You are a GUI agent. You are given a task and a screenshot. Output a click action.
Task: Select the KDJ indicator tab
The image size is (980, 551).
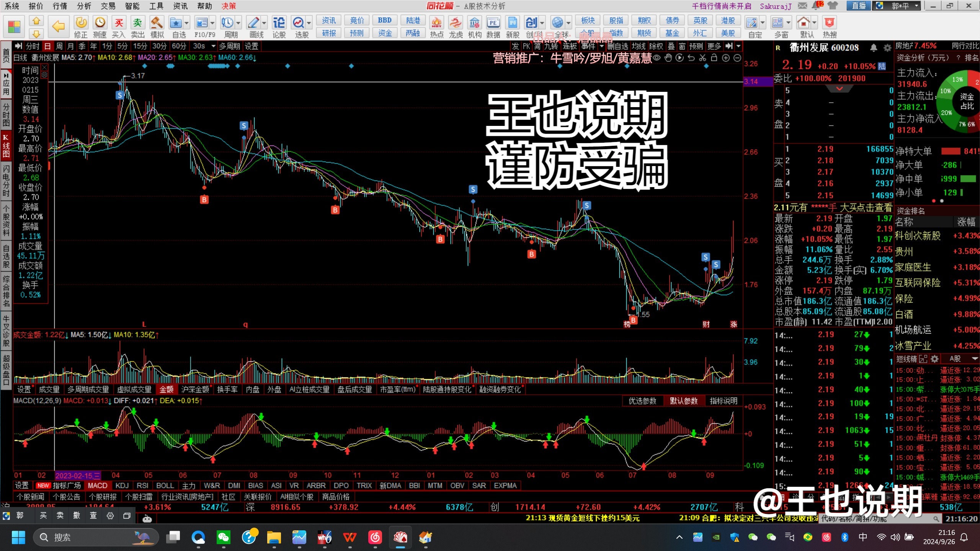coord(122,486)
